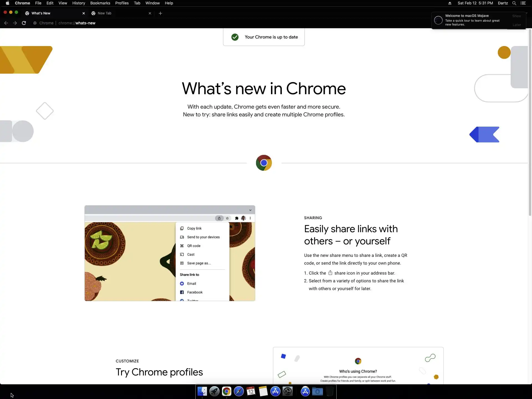532x399 pixels.
Task: Launch Safari from the Dock
Action: [239, 391]
